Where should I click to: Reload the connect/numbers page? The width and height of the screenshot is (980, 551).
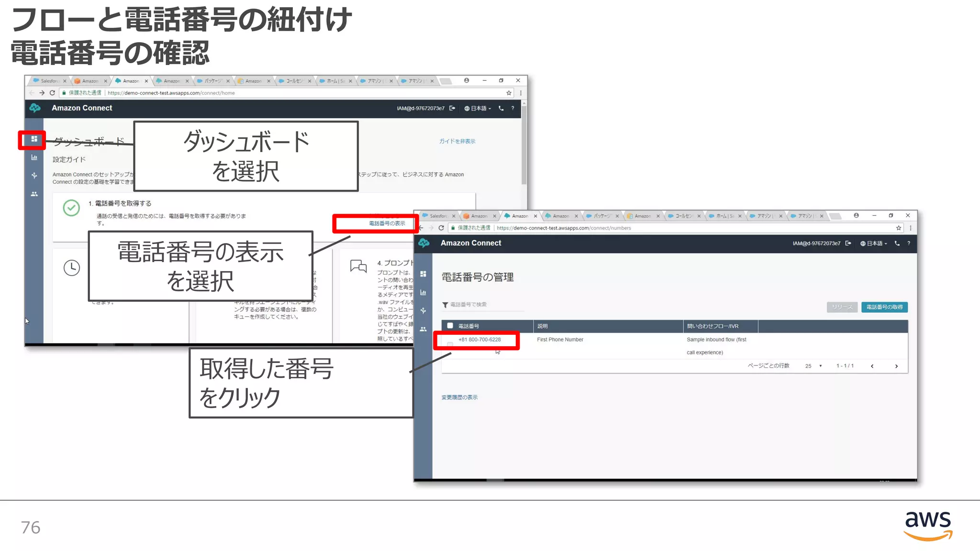tap(441, 228)
